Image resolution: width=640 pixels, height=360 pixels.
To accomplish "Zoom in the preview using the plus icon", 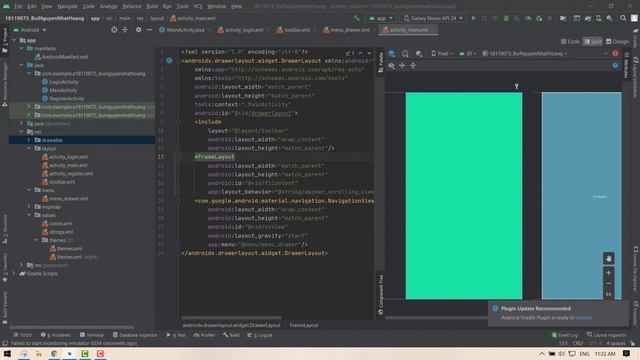I will (x=609, y=273).
